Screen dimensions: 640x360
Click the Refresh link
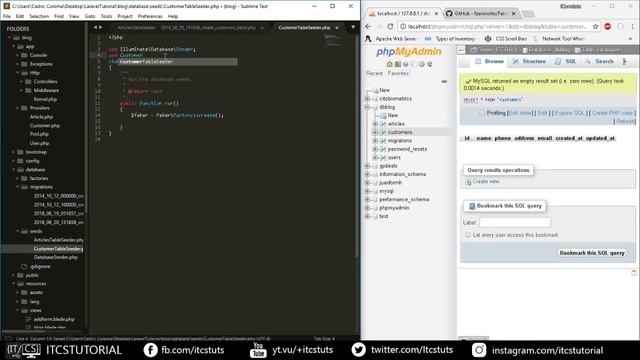pos(625,122)
